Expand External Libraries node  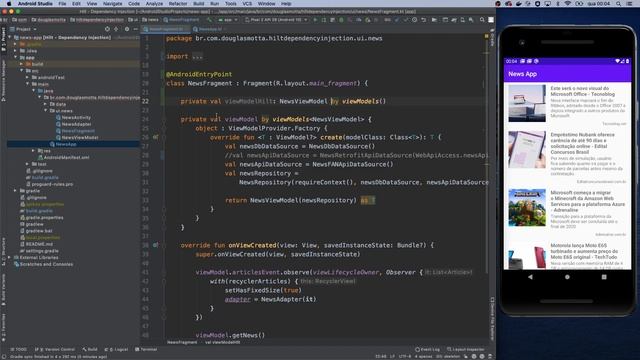[x=9, y=258]
